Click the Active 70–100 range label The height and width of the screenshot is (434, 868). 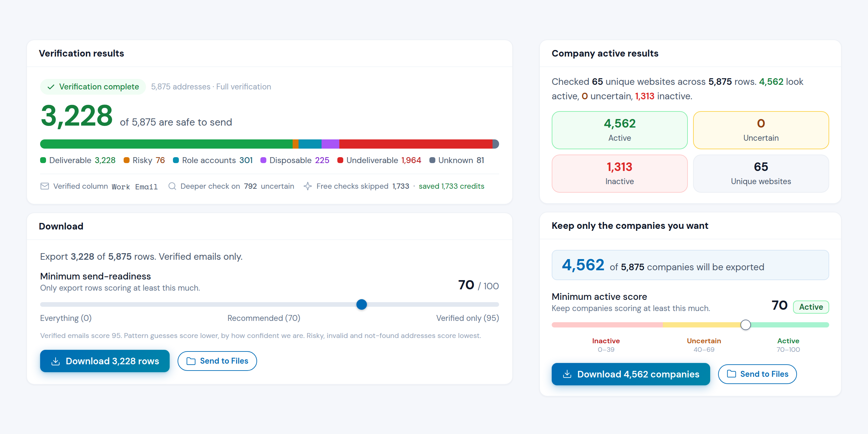pos(788,345)
